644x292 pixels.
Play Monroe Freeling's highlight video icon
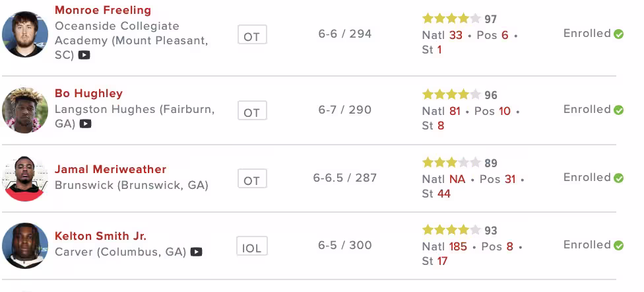84,55
